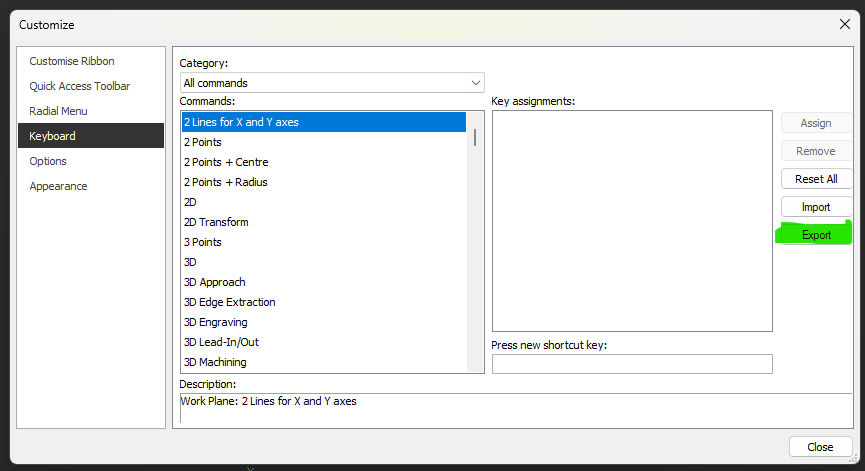Select '3D Edge Extraction' command
The width and height of the screenshot is (865, 471).
pyautogui.click(x=229, y=302)
